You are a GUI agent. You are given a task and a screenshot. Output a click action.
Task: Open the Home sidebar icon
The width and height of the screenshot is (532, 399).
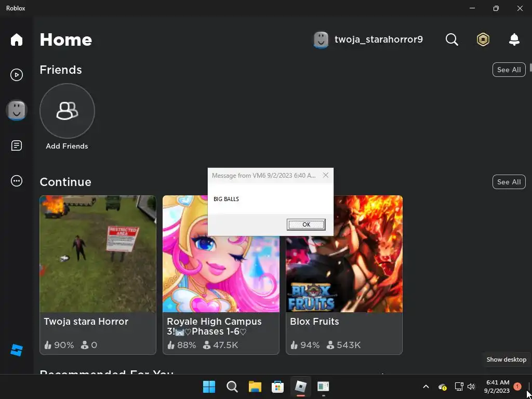point(16,39)
